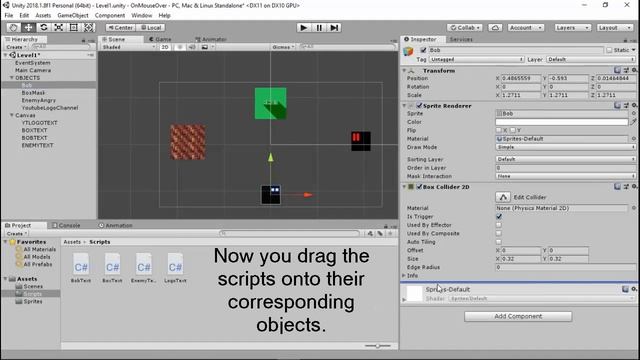Switch to the Game tab
Viewport: 640px width, 360px height.
[160, 39]
